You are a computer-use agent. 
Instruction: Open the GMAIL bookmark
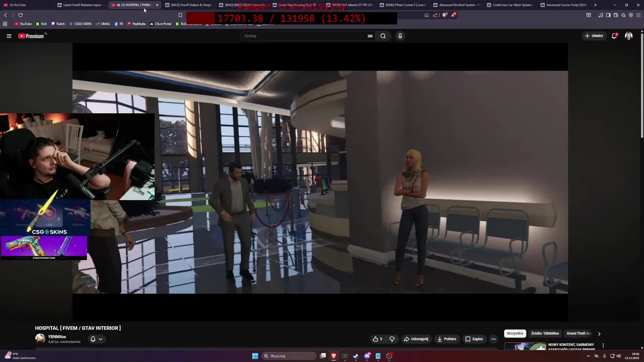point(103,24)
